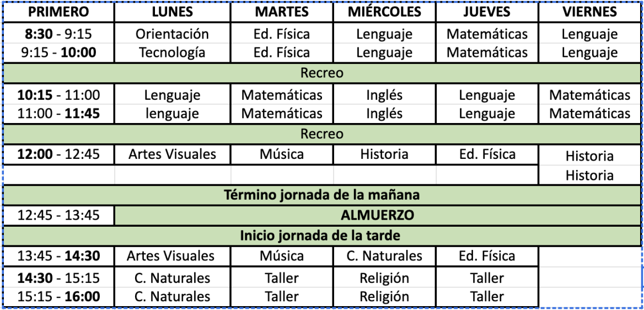
Task: Click the Inicio jornada de la tarde row
Action: pos(322,236)
